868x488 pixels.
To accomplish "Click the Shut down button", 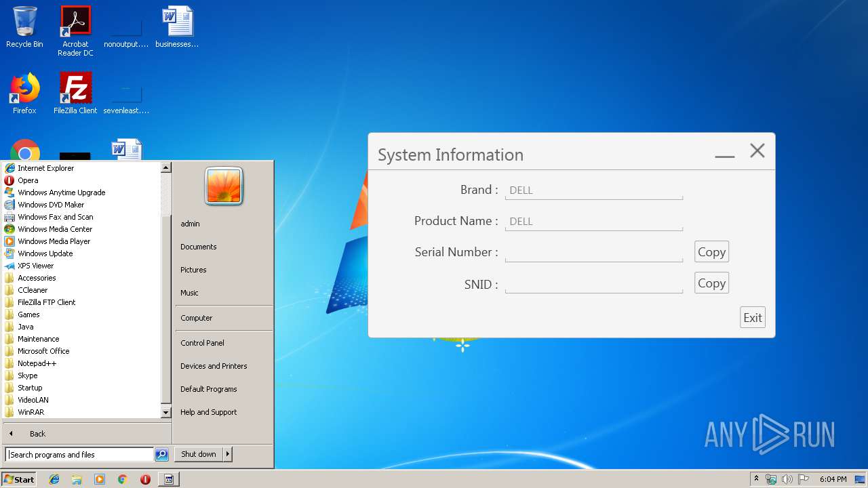I will pos(199,454).
